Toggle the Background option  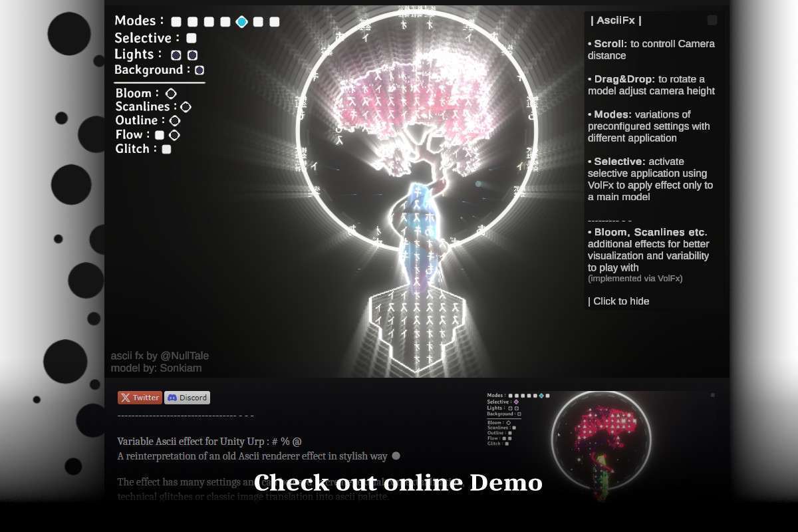pyautogui.click(x=199, y=70)
